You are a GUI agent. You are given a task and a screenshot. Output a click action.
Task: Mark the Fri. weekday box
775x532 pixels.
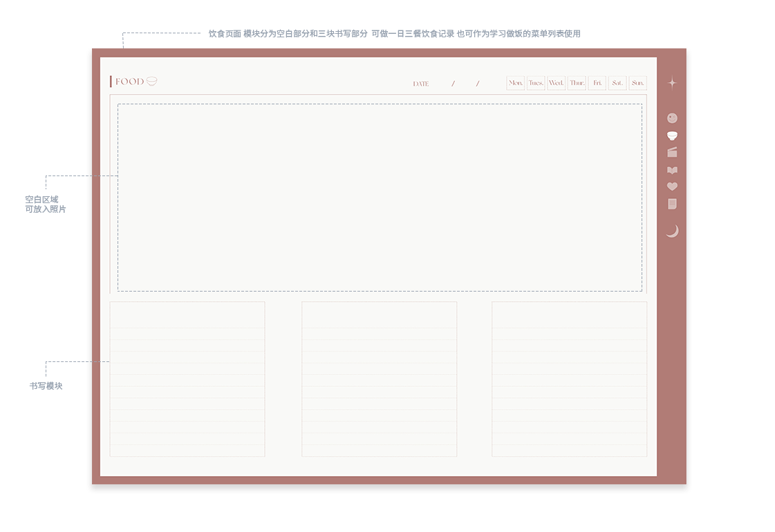tap(597, 83)
